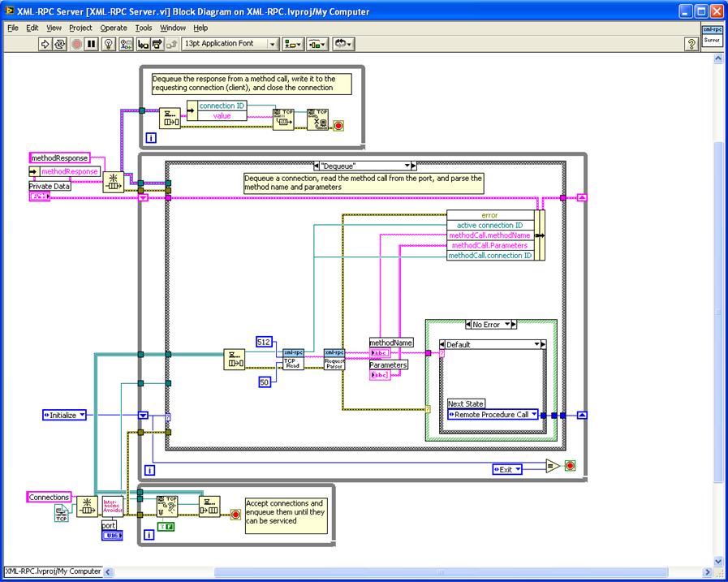Viewport: 728px width, 582px height.
Task: Click the Pause button in toolbar
Action: [92, 44]
